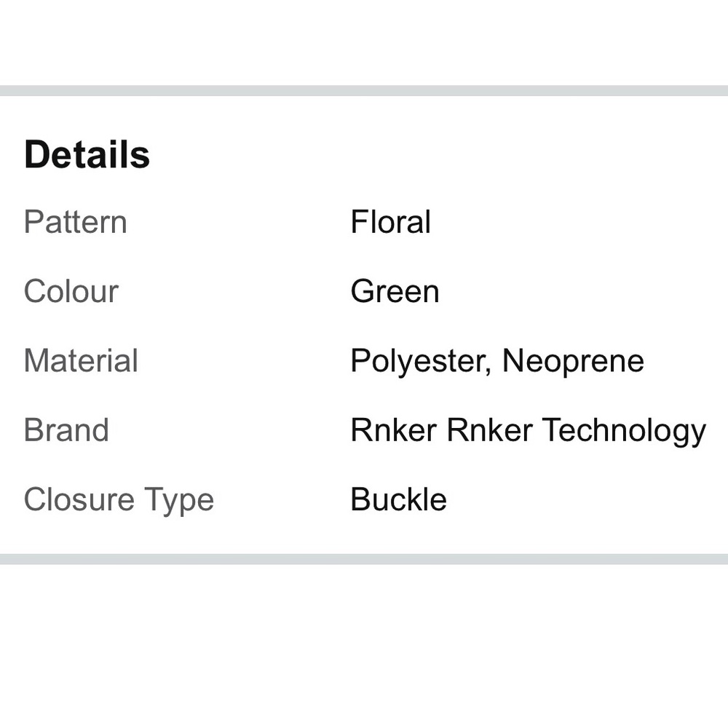Click the Floral pattern value
Image resolution: width=728 pixels, height=728 pixels.
(x=390, y=221)
